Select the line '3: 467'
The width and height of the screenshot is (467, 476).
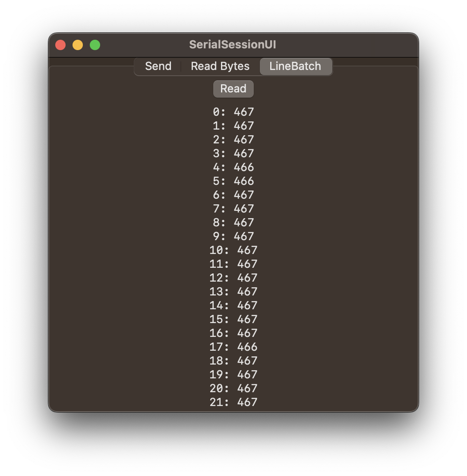tap(233, 153)
